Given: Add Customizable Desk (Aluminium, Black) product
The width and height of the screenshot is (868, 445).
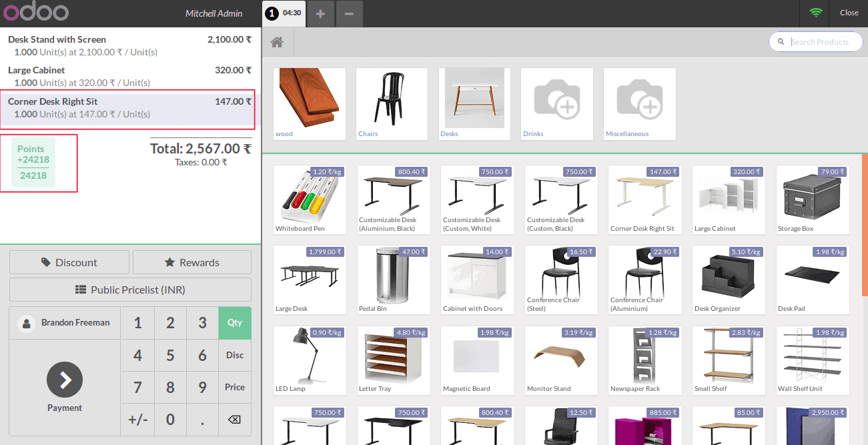Looking at the screenshot, I should [x=393, y=199].
